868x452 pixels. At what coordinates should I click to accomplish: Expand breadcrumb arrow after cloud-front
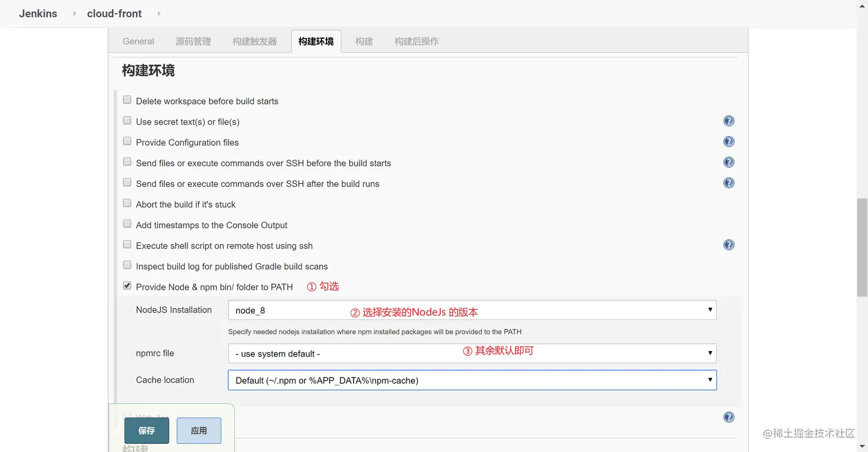[159, 13]
